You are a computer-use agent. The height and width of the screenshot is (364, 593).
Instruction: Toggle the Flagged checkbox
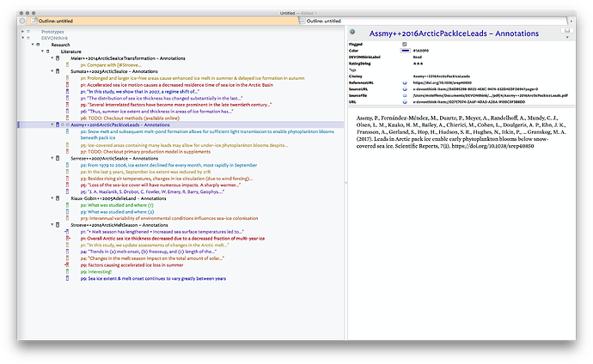[x=405, y=44]
